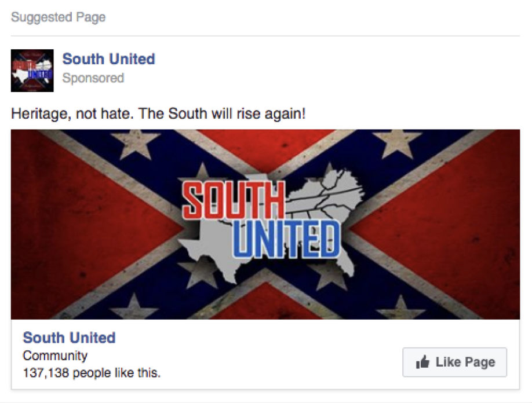532x403 pixels.
Task: Click the Community category text
Action: pos(55,356)
